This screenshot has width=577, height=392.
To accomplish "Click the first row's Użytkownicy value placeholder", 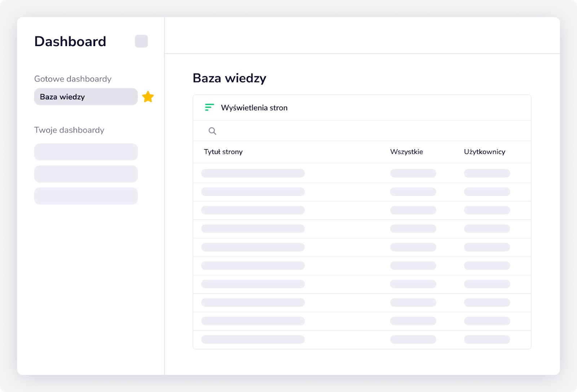I will pos(487,173).
